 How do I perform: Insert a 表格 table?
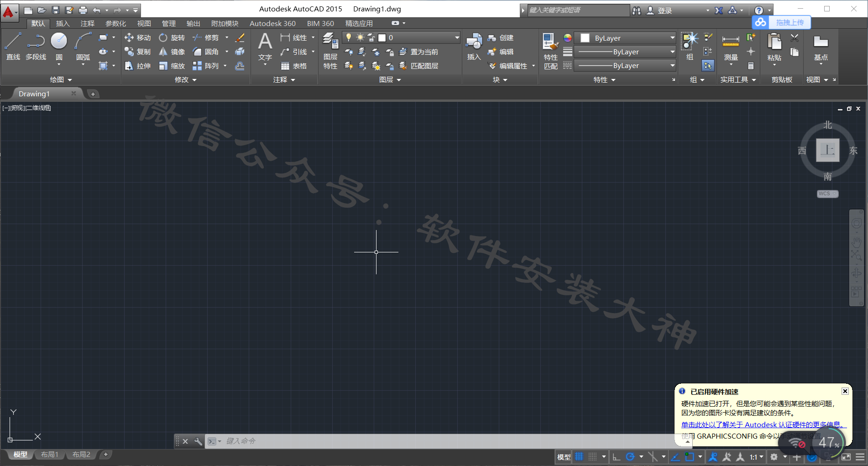pos(293,66)
